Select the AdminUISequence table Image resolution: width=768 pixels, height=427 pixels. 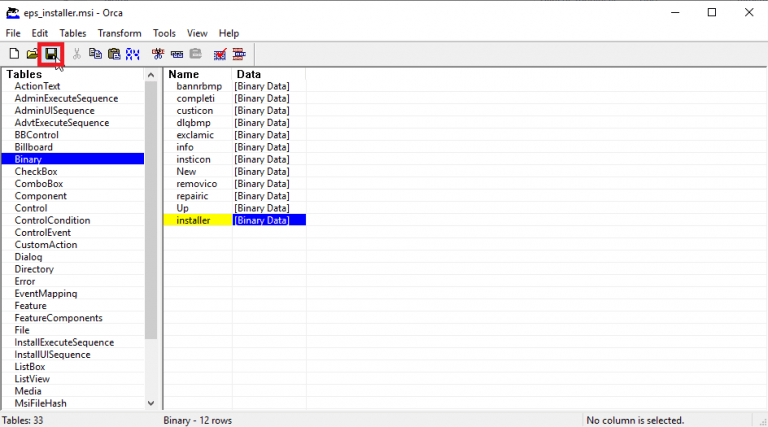point(54,111)
